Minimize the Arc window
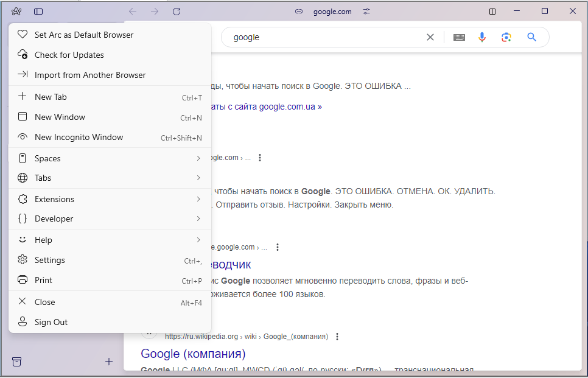 click(x=517, y=11)
